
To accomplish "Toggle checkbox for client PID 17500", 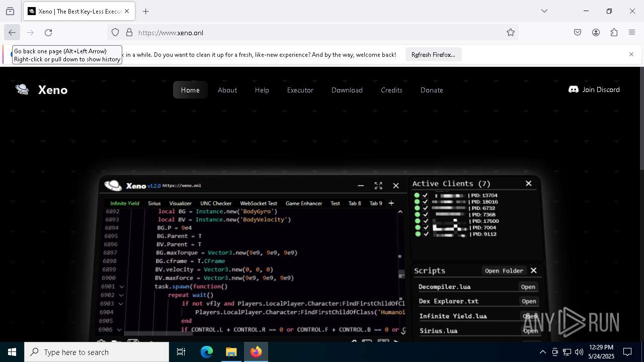I will pos(426,221).
